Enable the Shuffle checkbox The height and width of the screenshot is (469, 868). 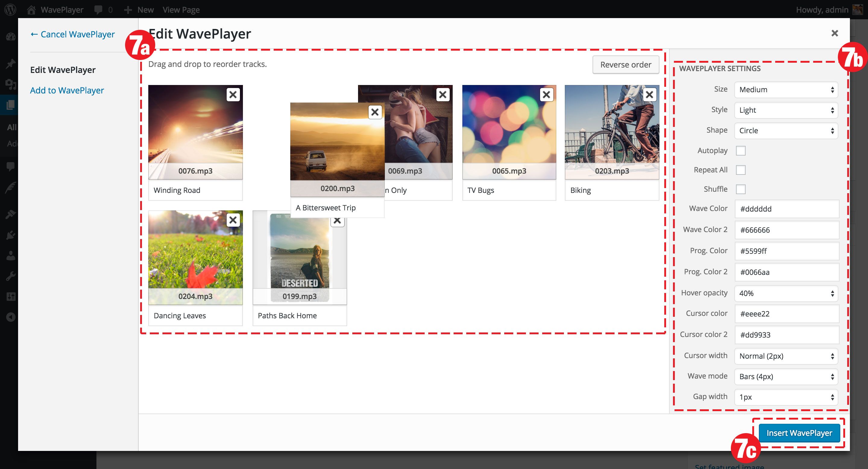[x=741, y=189]
